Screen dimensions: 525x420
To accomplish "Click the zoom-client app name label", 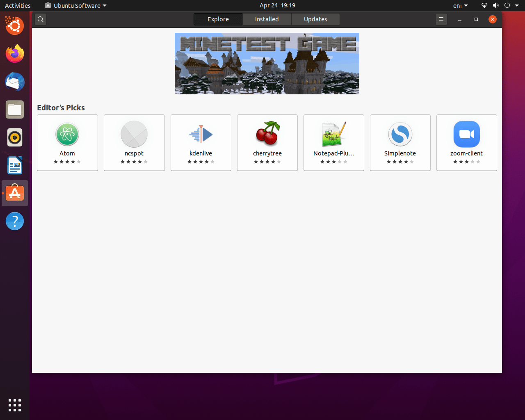I will (x=467, y=153).
